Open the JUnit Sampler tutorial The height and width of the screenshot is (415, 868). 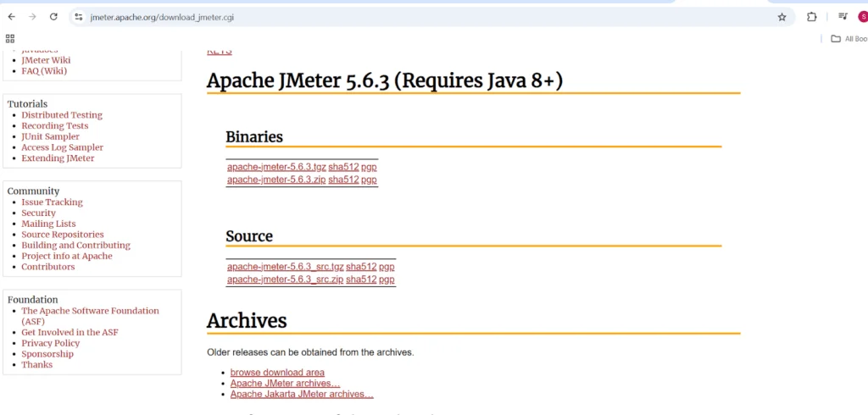tap(50, 136)
